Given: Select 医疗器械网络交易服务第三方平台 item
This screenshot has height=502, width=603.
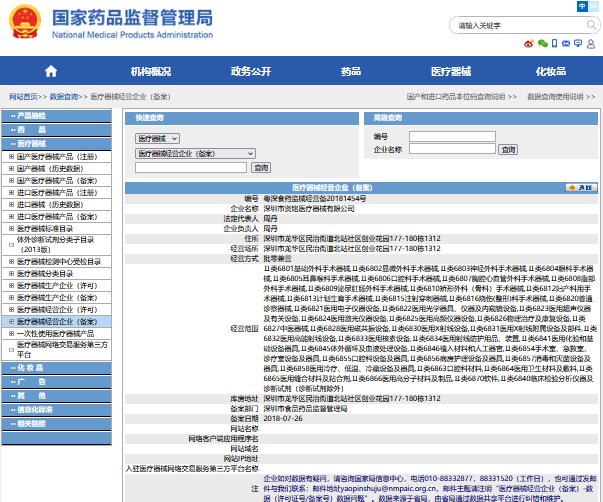Looking at the screenshot, I should pos(62,349).
